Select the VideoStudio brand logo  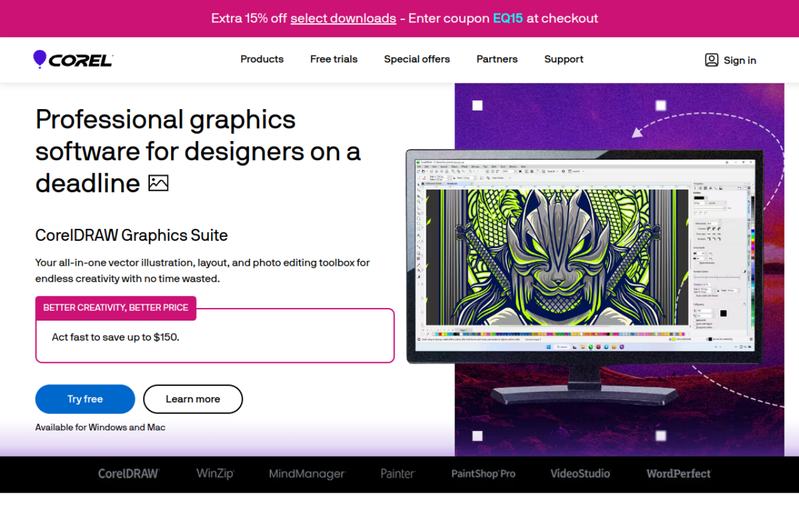[581, 473]
